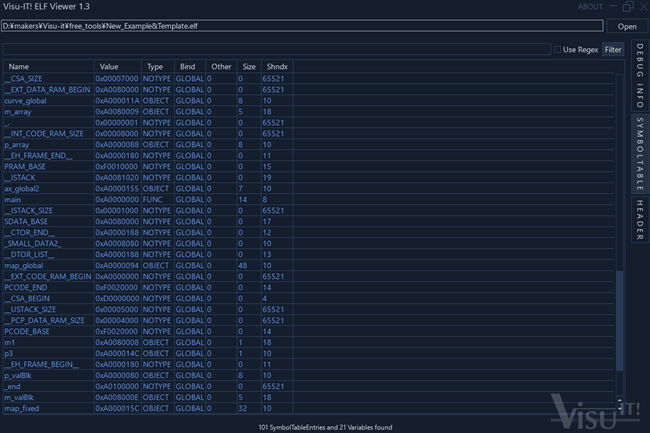The width and height of the screenshot is (650, 433).
Task: Click the Filter button
Action: pyautogui.click(x=613, y=50)
